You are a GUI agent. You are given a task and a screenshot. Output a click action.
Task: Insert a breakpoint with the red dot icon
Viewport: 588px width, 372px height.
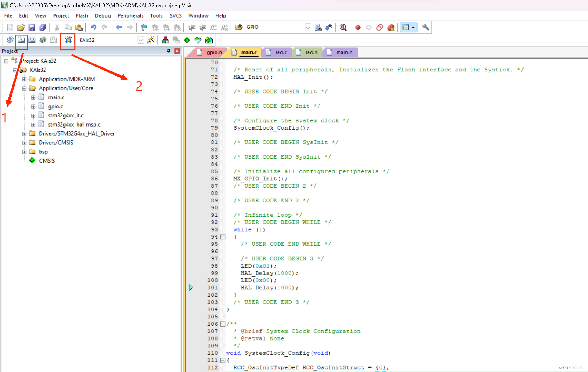pyautogui.click(x=358, y=27)
